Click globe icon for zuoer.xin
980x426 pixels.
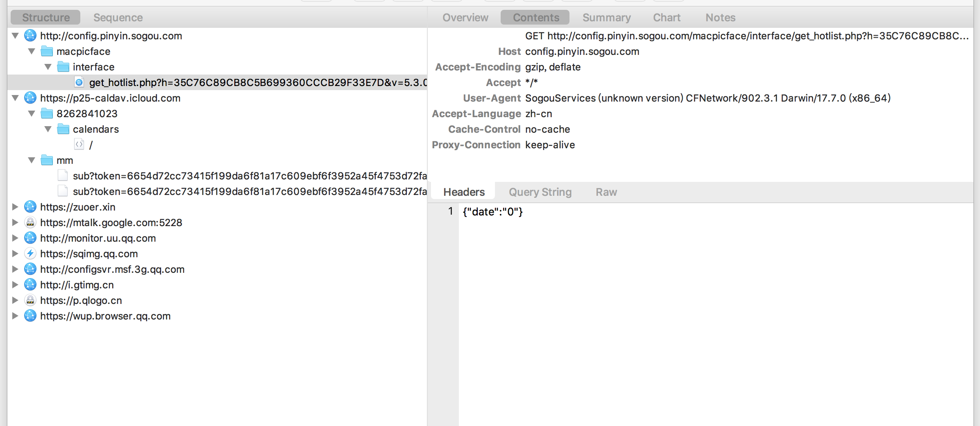30,207
